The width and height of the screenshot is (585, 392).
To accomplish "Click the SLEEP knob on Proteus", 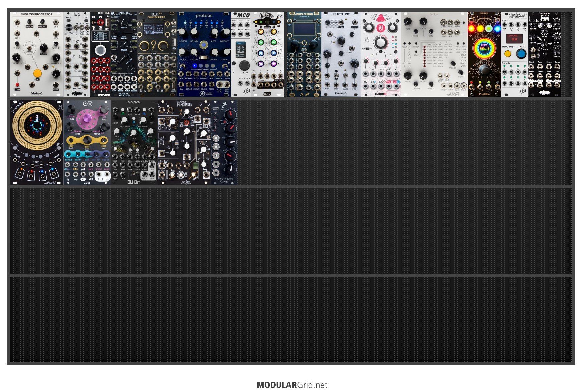I will point(214,33).
